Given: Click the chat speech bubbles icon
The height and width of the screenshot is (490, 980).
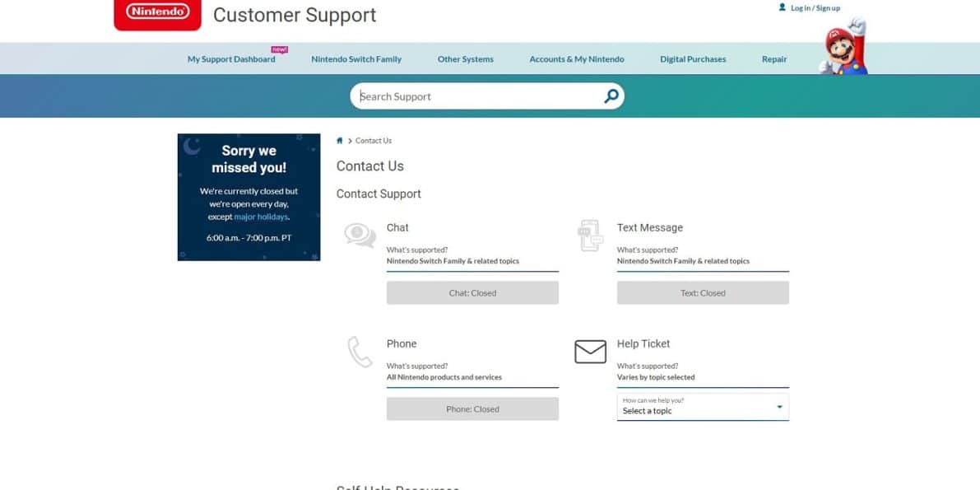Looking at the screenshot, I should tap(360, 236).
